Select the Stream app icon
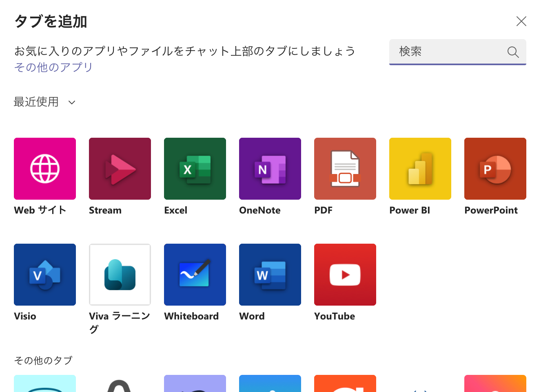This screenshot has height=392, width=541. pos(120,169)
